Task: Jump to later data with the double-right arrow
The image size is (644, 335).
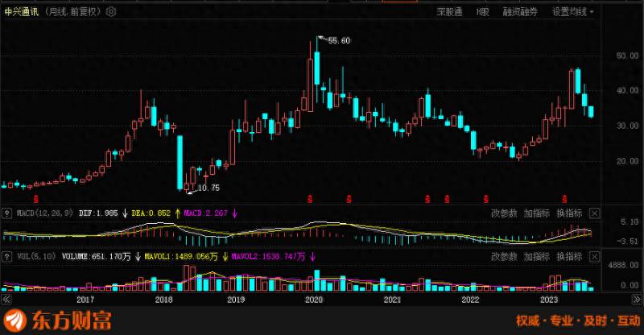Action: point(637,300)
